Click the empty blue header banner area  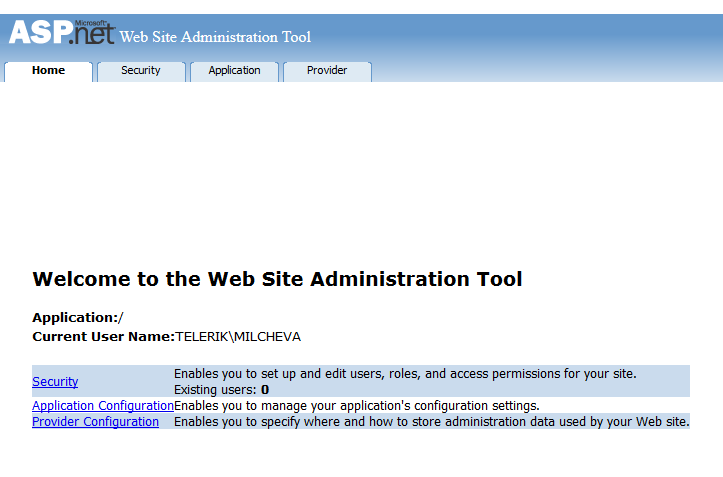pos(520,36)
